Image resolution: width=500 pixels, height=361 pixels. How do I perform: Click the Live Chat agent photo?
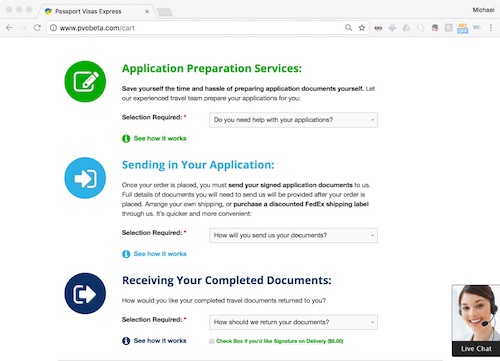coord(476,313)
